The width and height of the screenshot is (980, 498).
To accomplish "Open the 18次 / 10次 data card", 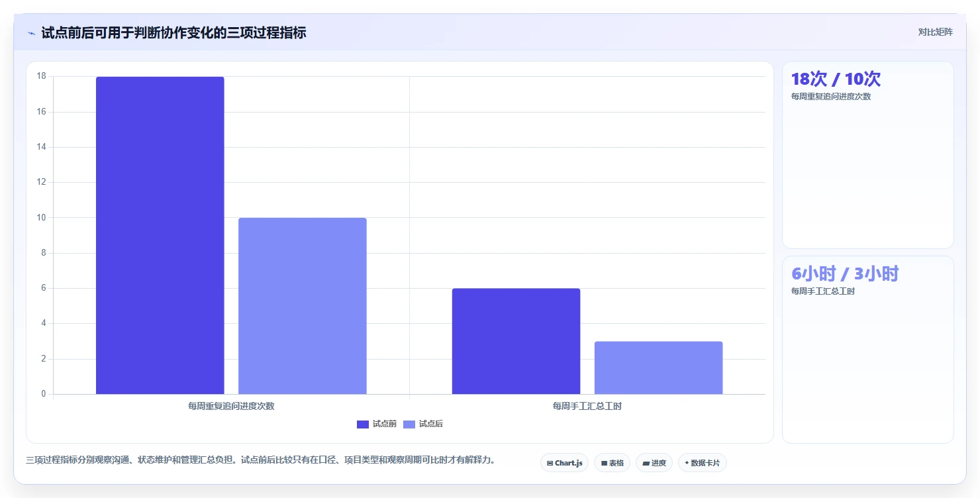I will [x=868, y=155].
